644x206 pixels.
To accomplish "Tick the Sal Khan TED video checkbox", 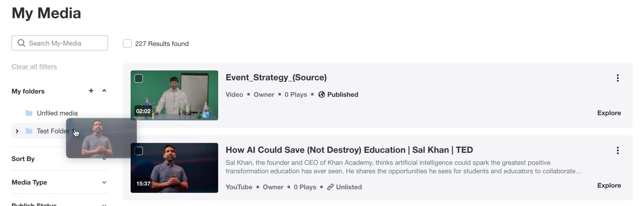I will [x=139, y=151].
